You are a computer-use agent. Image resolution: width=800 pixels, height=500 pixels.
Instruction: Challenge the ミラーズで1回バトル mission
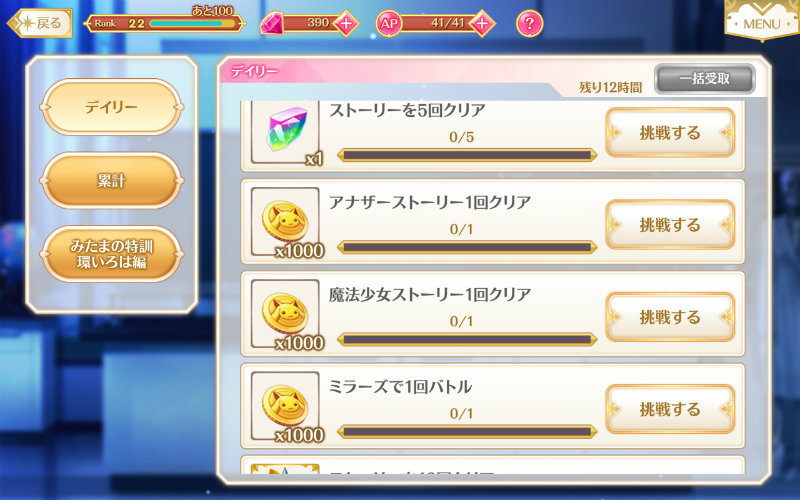coord(670,409)
